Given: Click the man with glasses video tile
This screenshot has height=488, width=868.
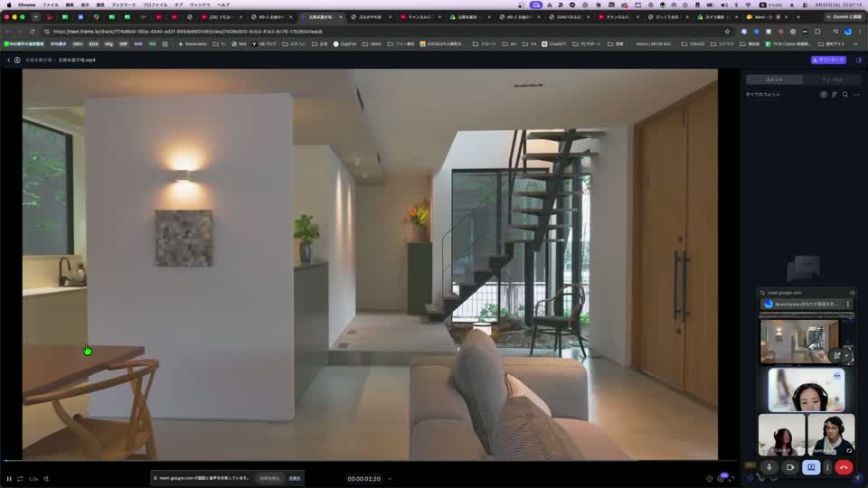Looking at the screenshot, I should click(831, 435).
